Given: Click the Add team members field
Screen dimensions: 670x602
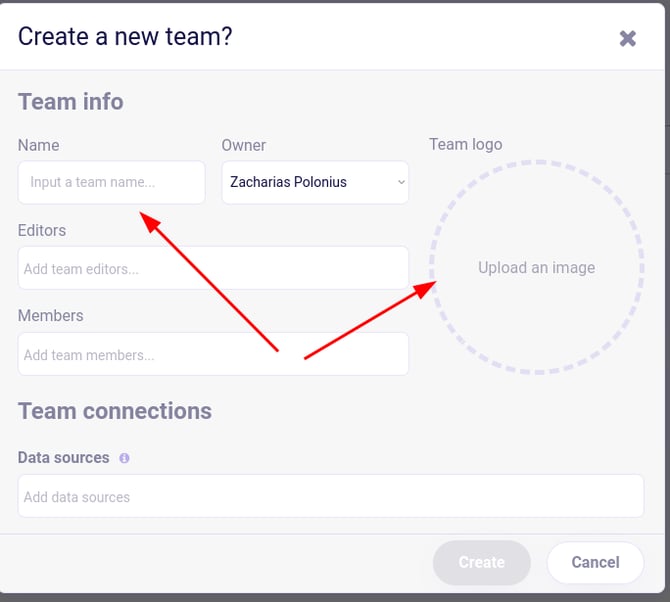Looking at the screenshot, I should pos(213,354).
